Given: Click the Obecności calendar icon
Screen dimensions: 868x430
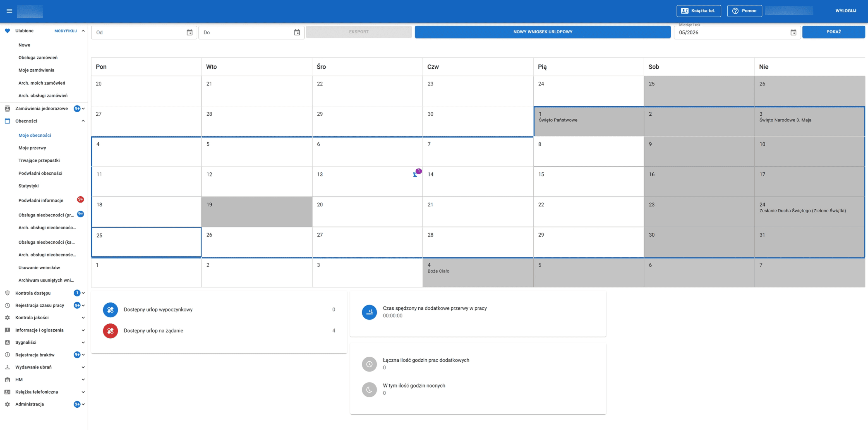Looking at the screenshot, I should coord(7,121).
